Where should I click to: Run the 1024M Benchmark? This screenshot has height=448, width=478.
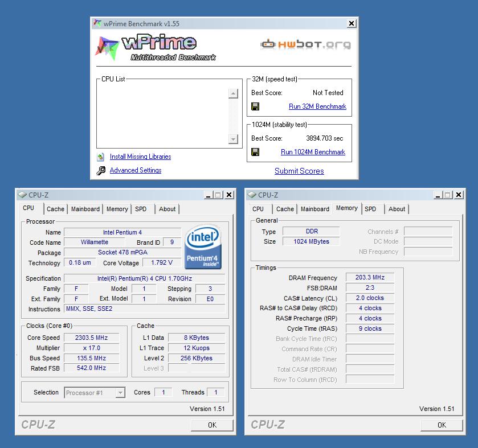[x=313, y=151]
